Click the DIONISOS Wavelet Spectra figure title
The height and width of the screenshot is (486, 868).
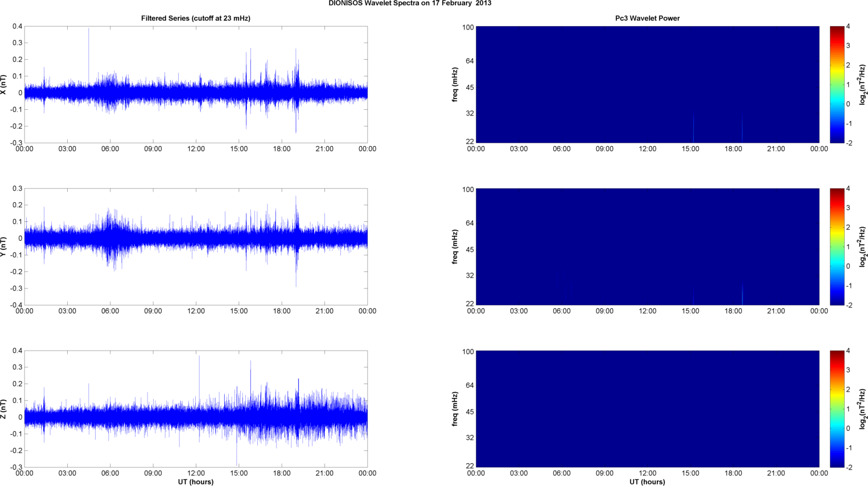410,3
